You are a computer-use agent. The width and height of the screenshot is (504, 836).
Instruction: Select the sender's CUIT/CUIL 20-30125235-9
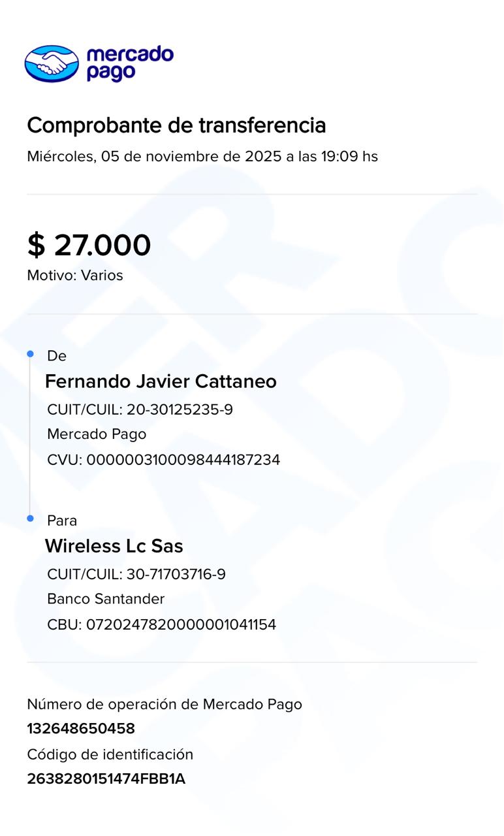(180, 410)
